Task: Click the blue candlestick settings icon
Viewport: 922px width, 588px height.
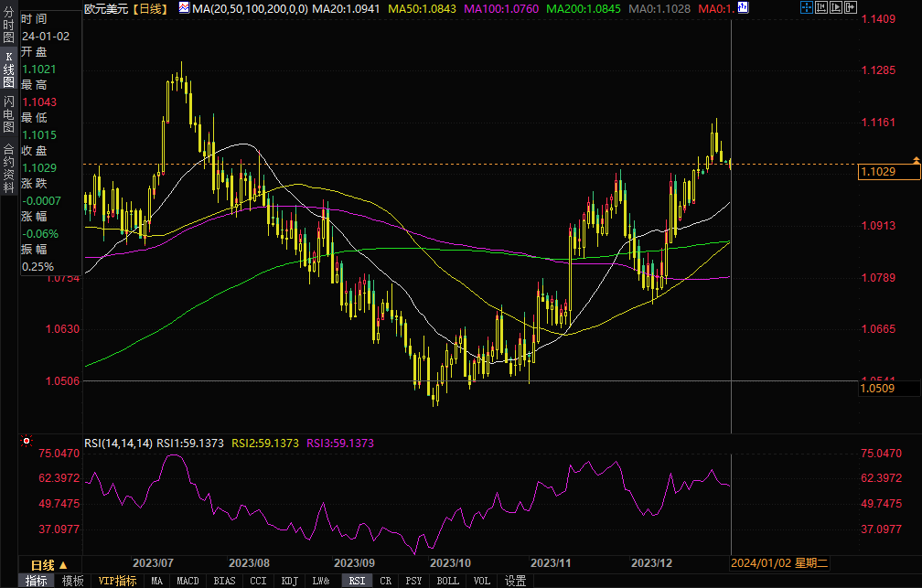Action: (744, 7)
